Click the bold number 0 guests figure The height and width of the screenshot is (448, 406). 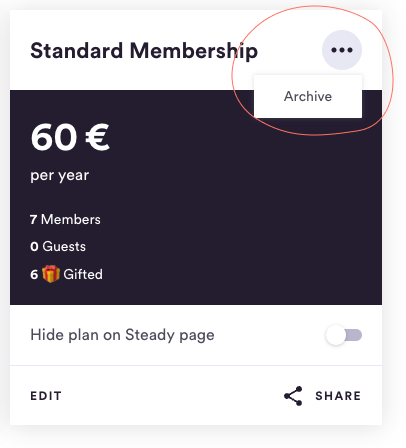click(x=34, y=247)
